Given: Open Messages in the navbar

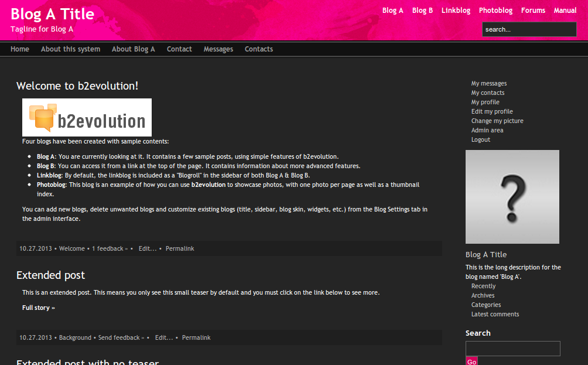Looking at the screenshot, I should [218, 49].
